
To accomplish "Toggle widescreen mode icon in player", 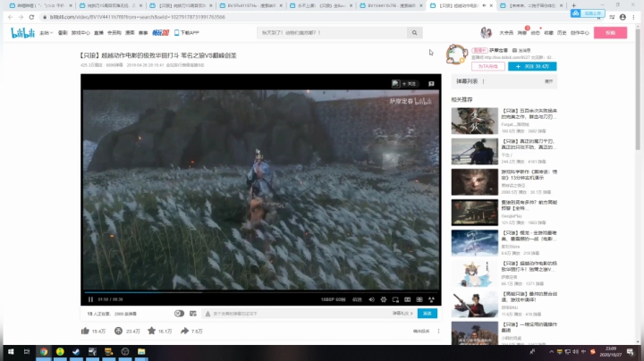I will coord(407,299).
